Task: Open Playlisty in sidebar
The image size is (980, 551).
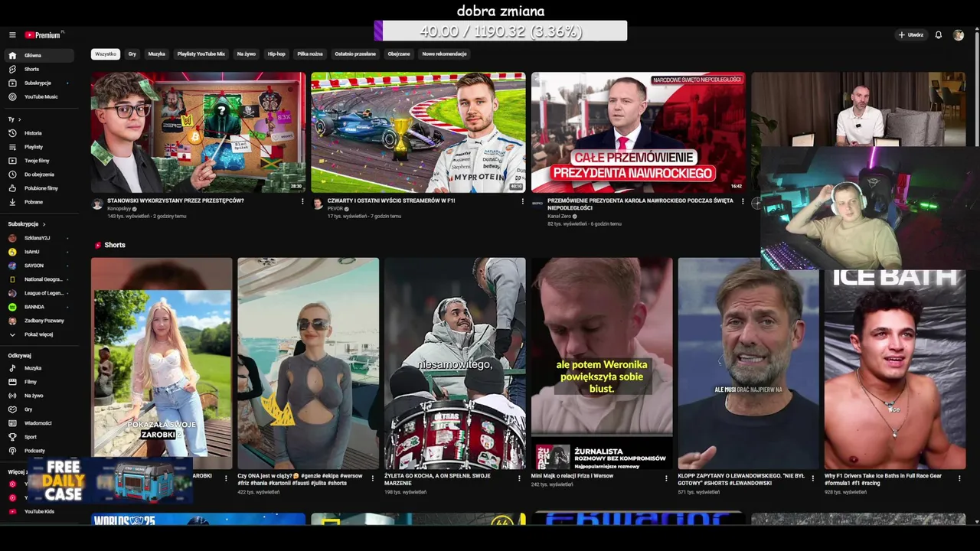Action: tap(38, 147)
